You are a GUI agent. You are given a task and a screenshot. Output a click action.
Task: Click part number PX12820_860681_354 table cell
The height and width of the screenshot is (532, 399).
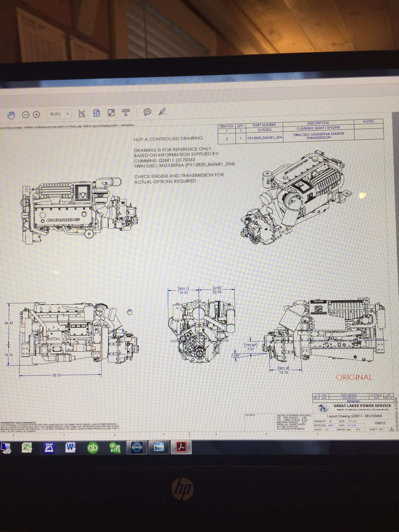(264, 138)
